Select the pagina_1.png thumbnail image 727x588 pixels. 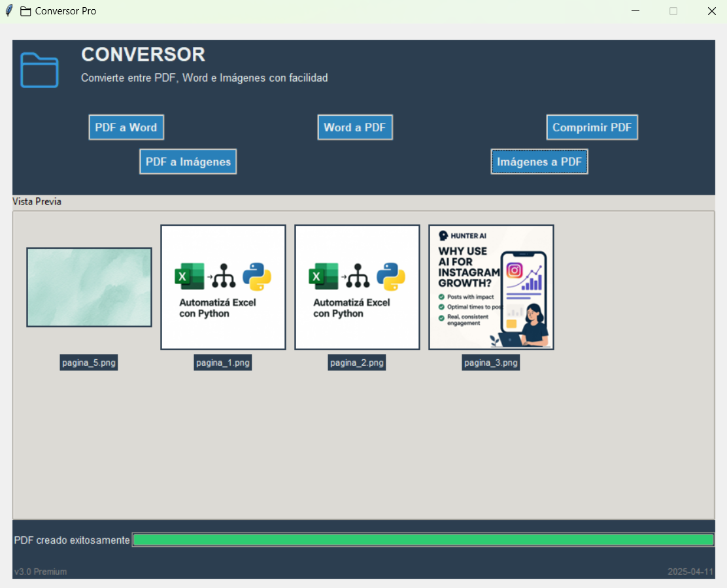223,287
